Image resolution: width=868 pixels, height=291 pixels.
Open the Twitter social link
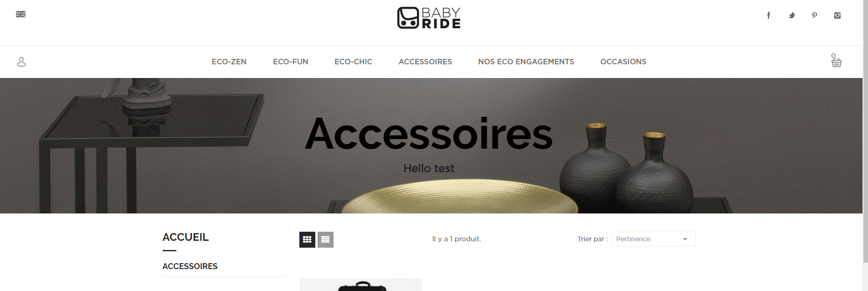pos(792,16)
